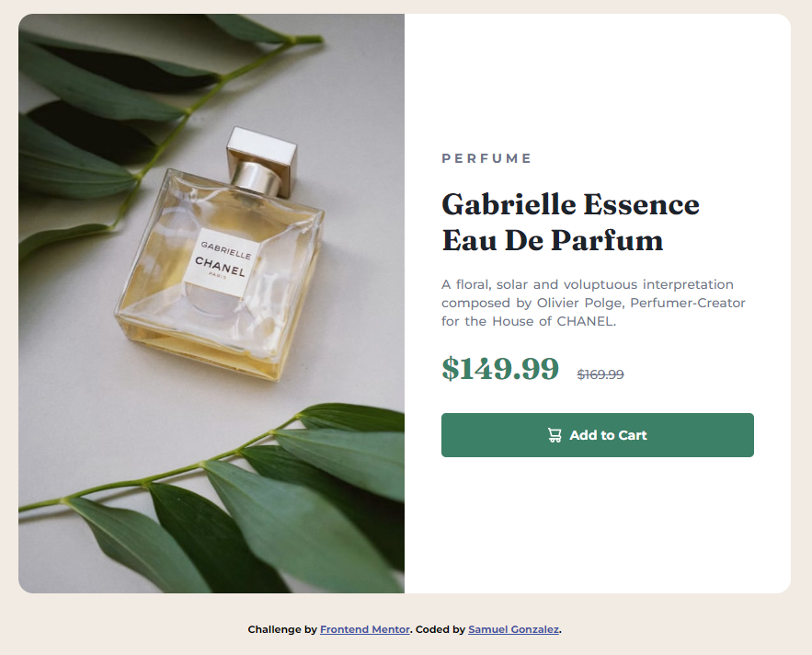
Task: Click the 'Add to Cart' text label
Action: coord(608,435)
